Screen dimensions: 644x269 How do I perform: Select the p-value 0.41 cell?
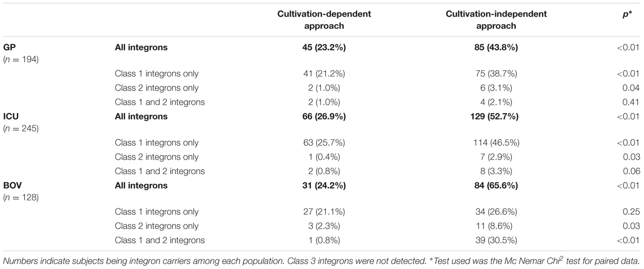pos(633,102)
